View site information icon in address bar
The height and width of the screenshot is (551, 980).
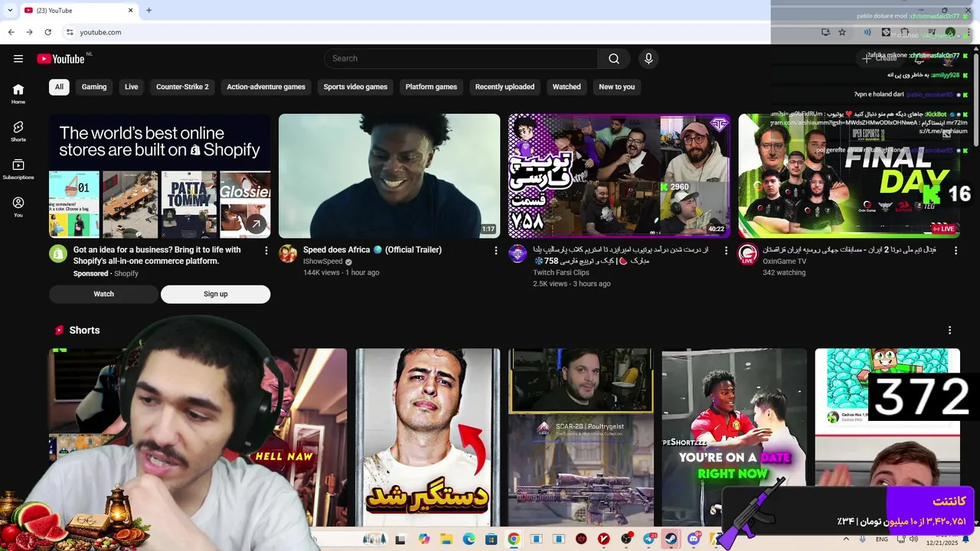tap(70, 32)
